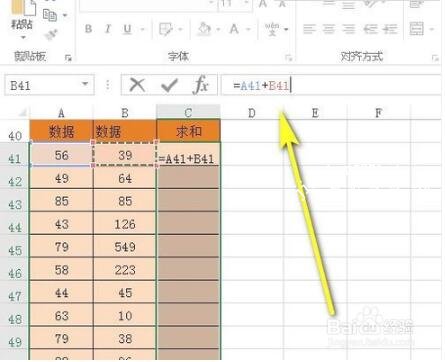Open the Merge cells dropdown arrow
This screenshot has height=362, width=445.
tap(432, 29)
